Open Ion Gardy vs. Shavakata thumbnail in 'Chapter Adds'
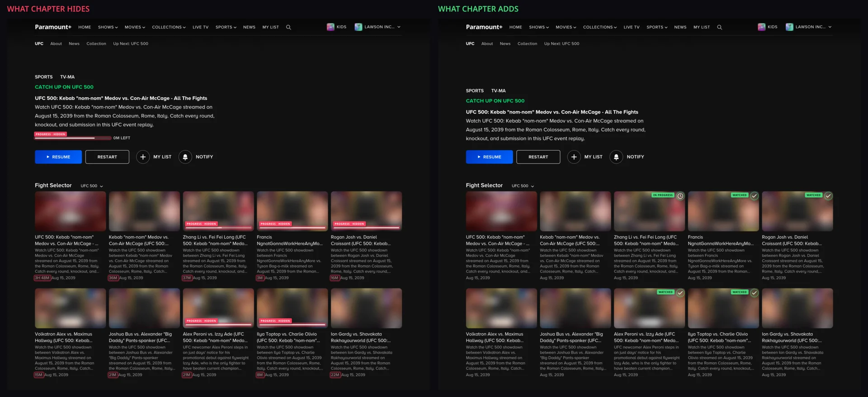 [797, 308]
